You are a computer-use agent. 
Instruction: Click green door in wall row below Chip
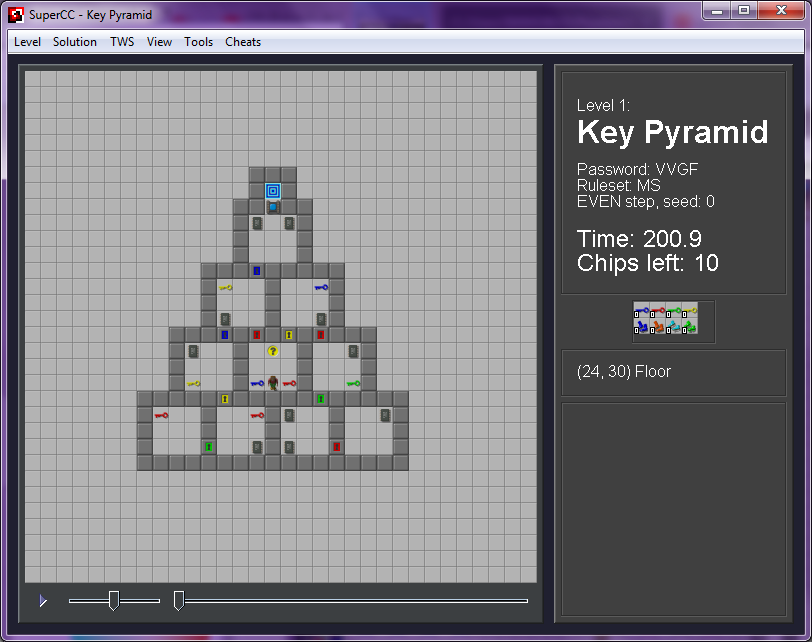coord(321,399)
